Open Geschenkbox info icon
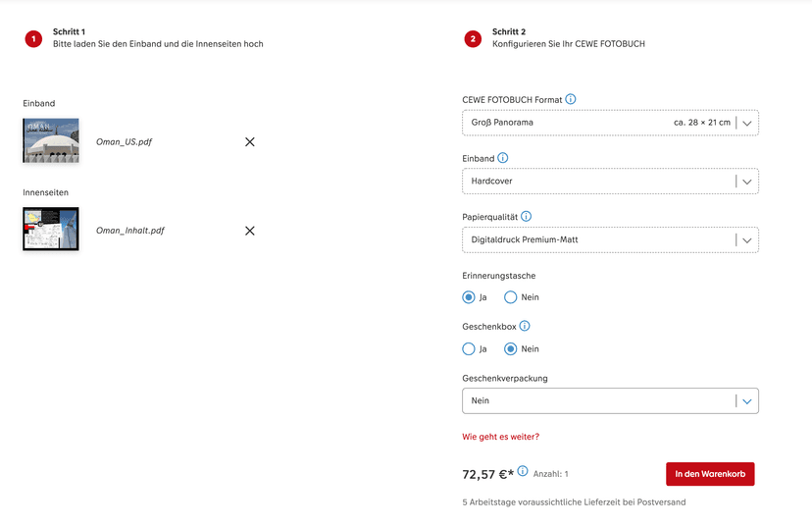Screen dimensions: 812x526 525,326
